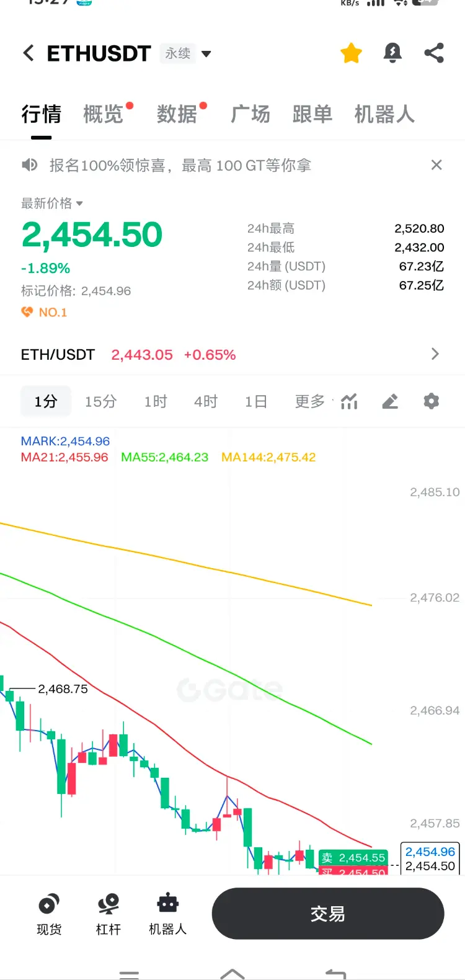This screenshot has height=980, width=465.
Task: Dismiss the 报名100%领惊喜 announcement banner
Action: click(x=436, y=165)
